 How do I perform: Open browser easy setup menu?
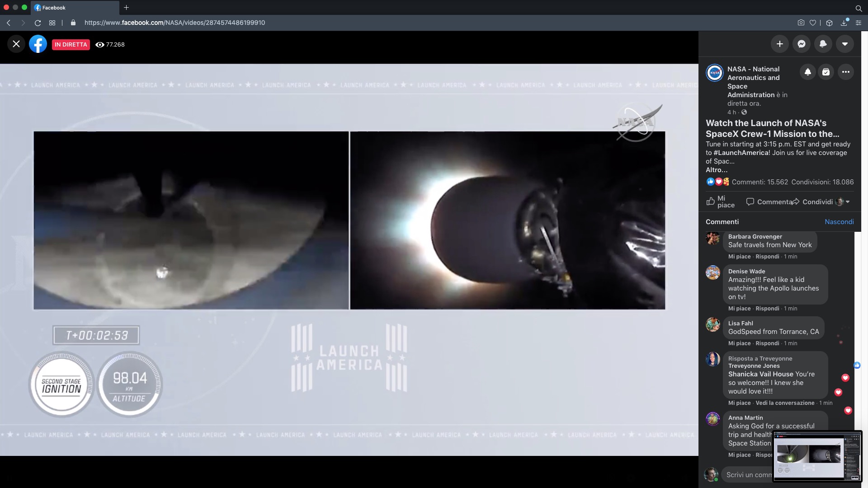[859, 23]
